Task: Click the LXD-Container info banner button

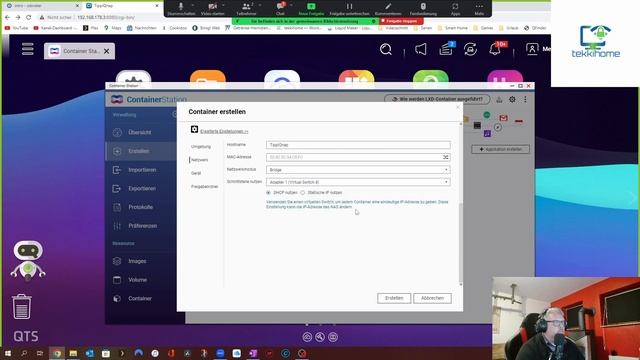Action: coord(437,99)
